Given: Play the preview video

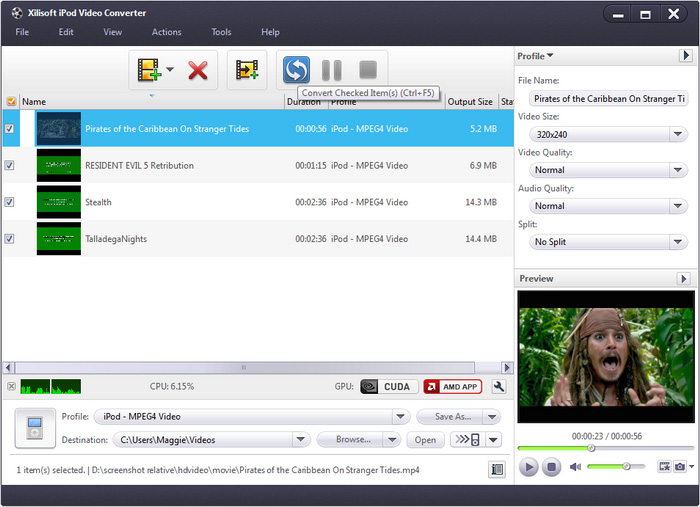Looking at the screenshot, I should pyautogui.click(x=529, y=467).
